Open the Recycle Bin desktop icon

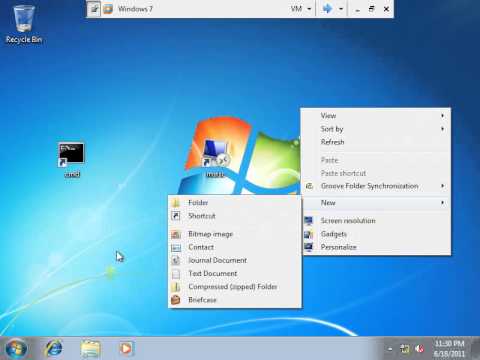click(x=24, y=24)
